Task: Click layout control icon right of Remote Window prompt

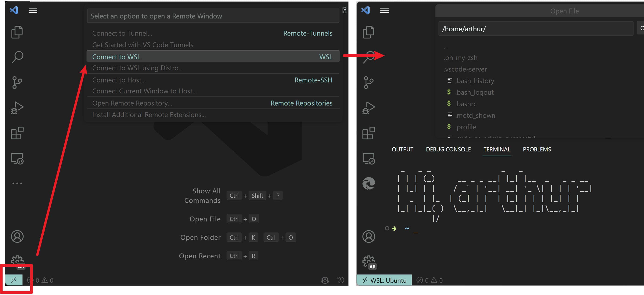Action: [x=345, y=10]
